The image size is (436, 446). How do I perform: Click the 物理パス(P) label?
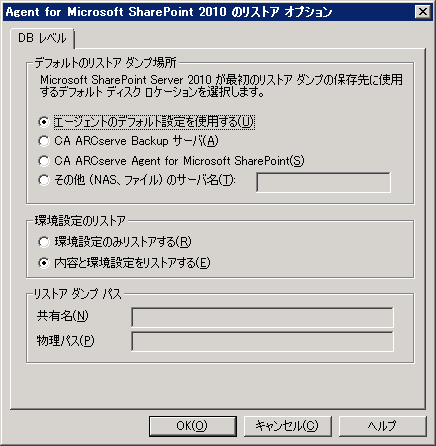[x=66, y=340]
